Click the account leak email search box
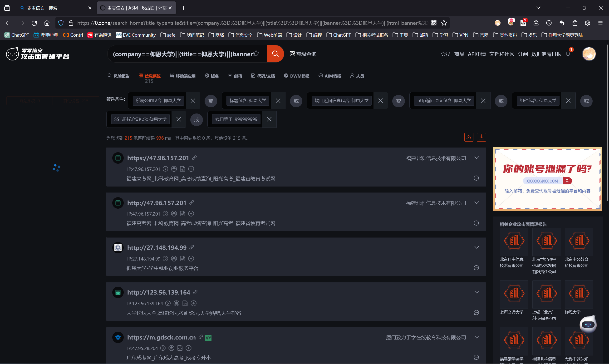 pyautogui.click(x=543, y=181)
